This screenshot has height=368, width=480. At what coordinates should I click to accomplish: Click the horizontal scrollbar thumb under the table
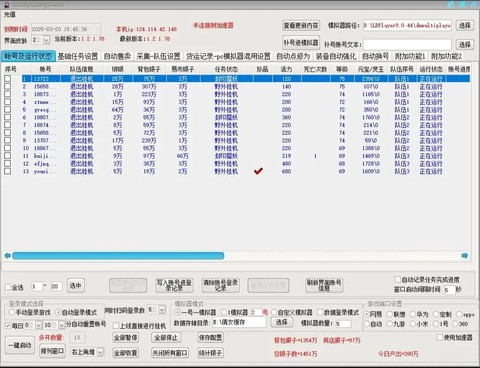click(x=118, y=256)
